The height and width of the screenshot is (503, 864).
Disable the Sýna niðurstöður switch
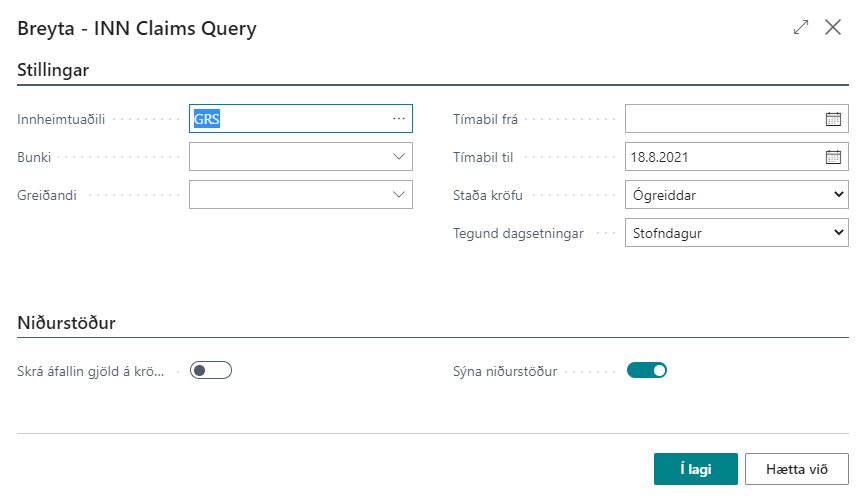click(x=647, y=371)
